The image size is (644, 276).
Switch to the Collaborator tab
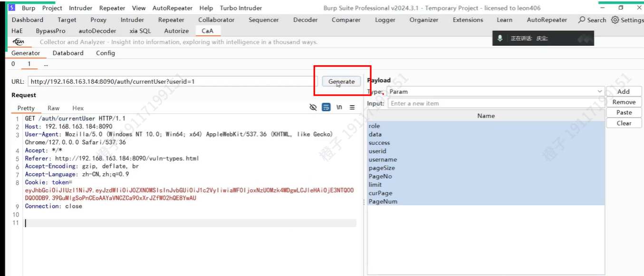coord(216,20)
